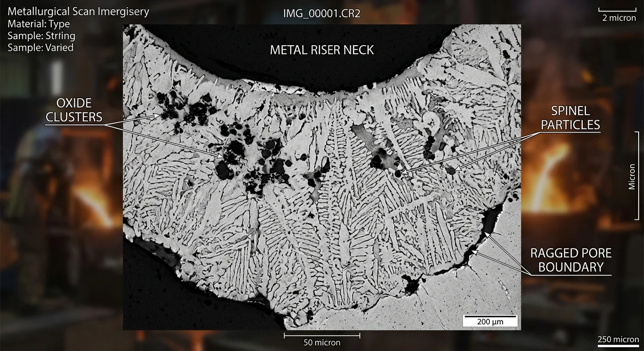Select the OXIDE CLUSTERS annotation label
This screenshot has height=351, width=644.
[74, 110]
